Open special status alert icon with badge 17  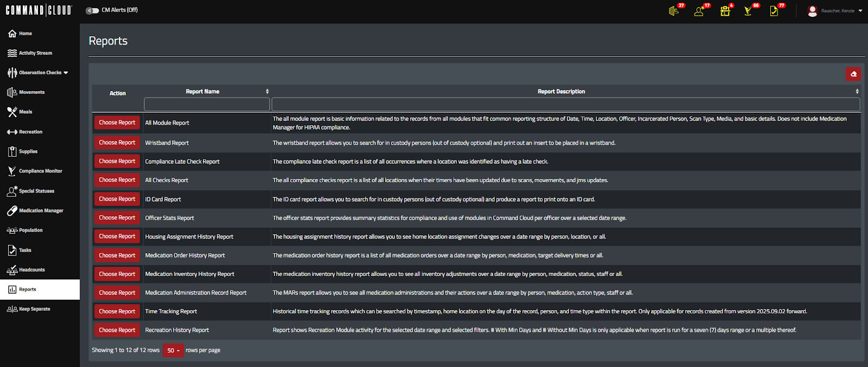(699, 11)
